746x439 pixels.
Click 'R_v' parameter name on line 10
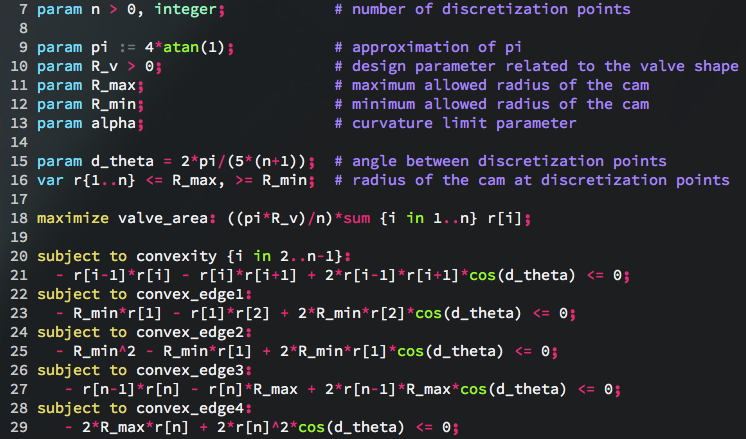[x=105, y=67]
